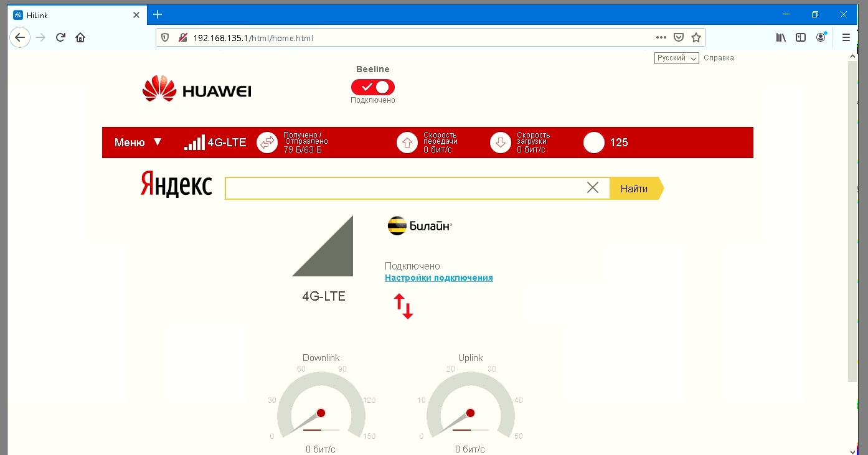Expand the Меню dropdown
This screenshot has height=455, width=868.
click(x=138, y=143)
